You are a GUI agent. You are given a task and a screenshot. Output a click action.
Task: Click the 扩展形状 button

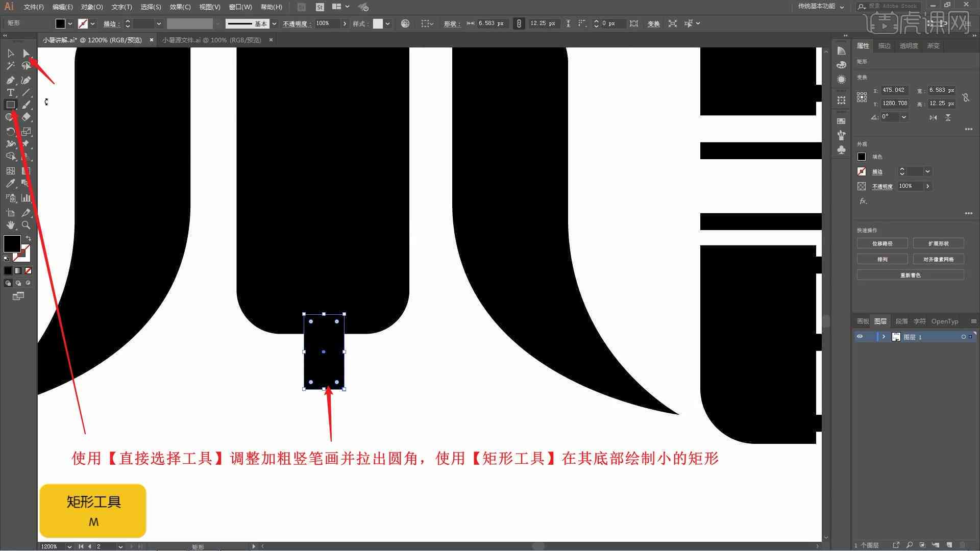(939, 243)
